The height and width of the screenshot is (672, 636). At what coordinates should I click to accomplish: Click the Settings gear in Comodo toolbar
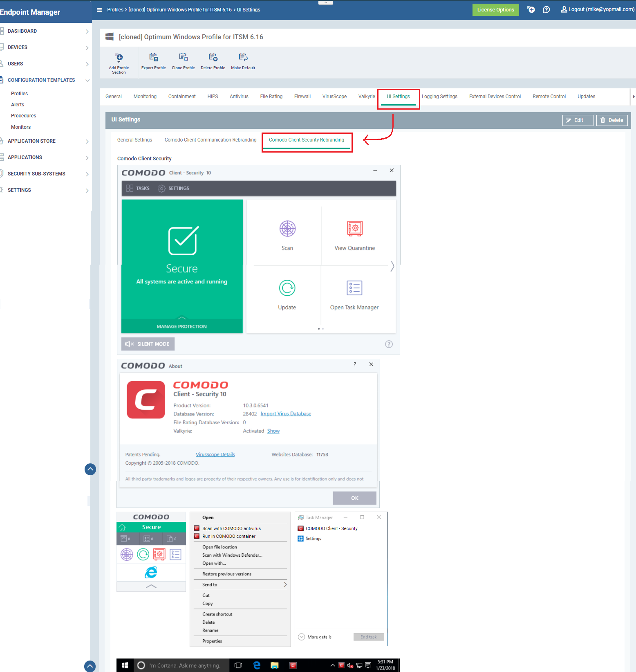click(161, 188)
